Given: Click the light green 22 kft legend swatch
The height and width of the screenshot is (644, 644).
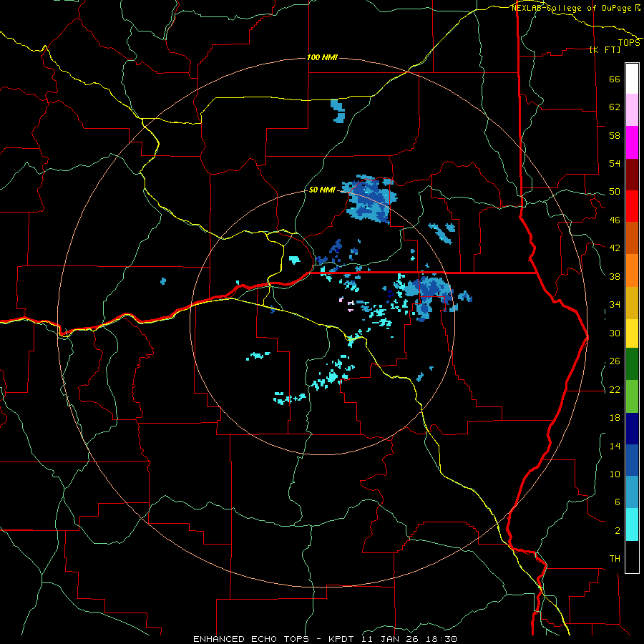Looking at the screenshot, I should tap(632, 396).
